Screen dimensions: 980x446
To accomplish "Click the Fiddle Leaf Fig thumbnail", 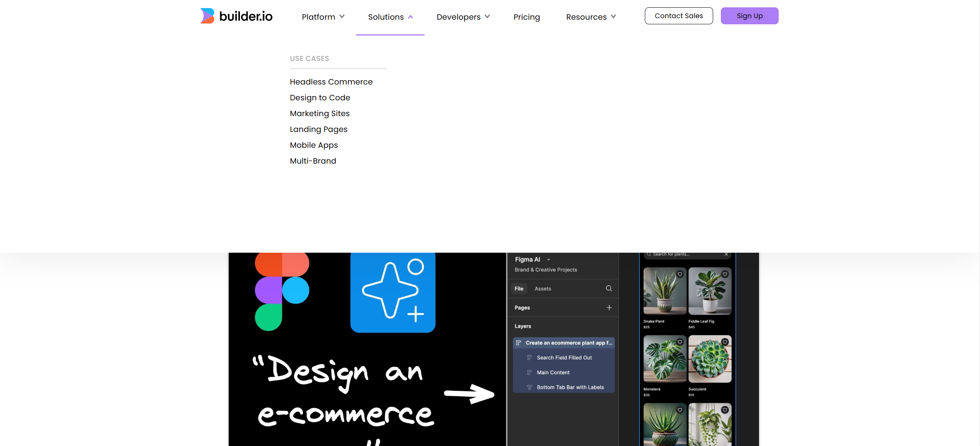I will tap(710, 291).
